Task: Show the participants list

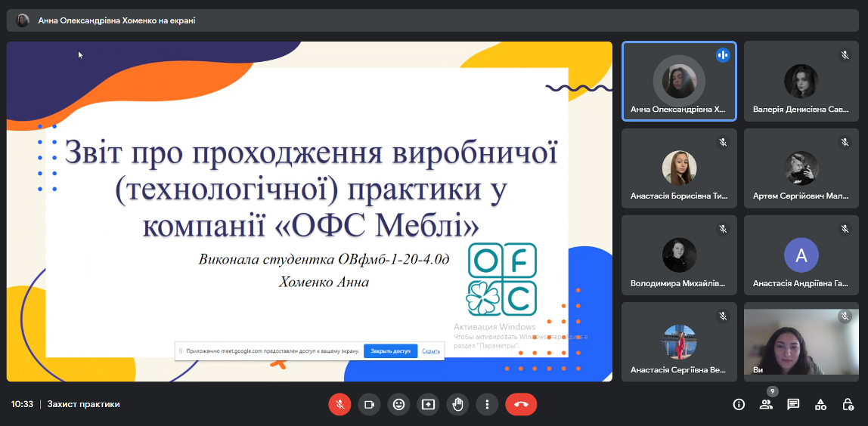Action: tap(766, 404)
